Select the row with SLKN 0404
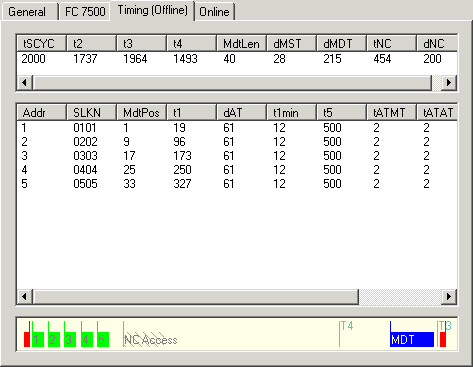The height and width of the screenshot is (367, 473). tap(237, 170)
